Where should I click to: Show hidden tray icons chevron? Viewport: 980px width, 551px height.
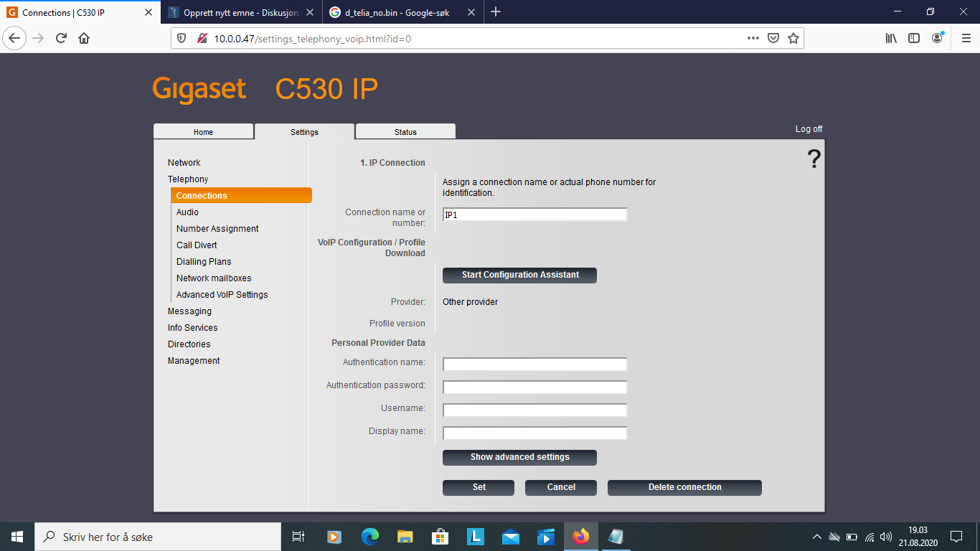816,537
